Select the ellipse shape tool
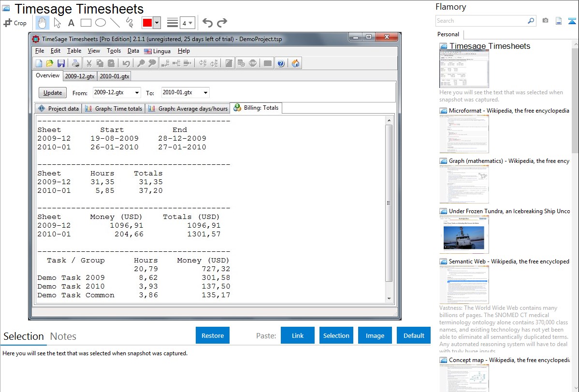This screenshot has width=579, height=392. (101, 23)
